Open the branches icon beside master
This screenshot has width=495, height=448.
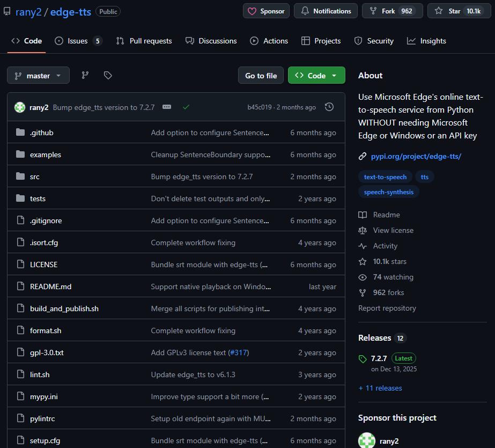click(x=85, y=76)
